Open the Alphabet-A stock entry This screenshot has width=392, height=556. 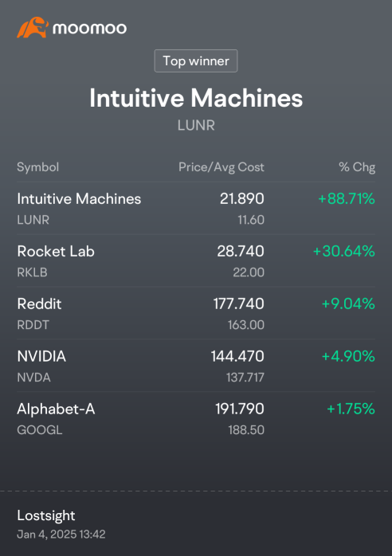(x=196, y=418)
